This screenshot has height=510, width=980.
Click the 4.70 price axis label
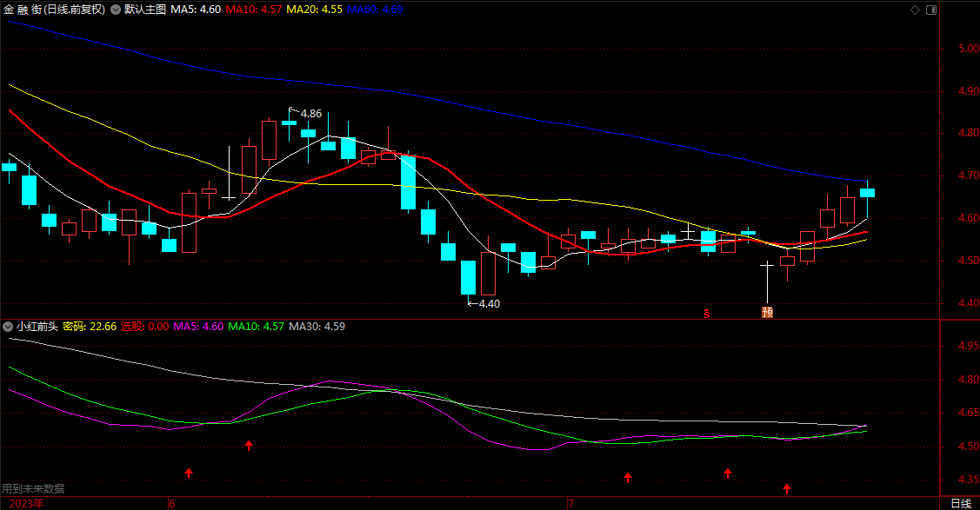click(969, 176)
